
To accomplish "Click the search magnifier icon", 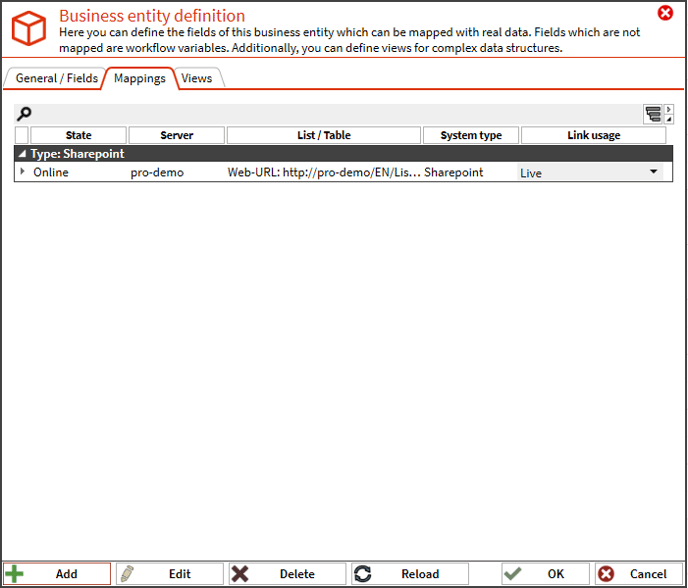I will coord(25,114).
